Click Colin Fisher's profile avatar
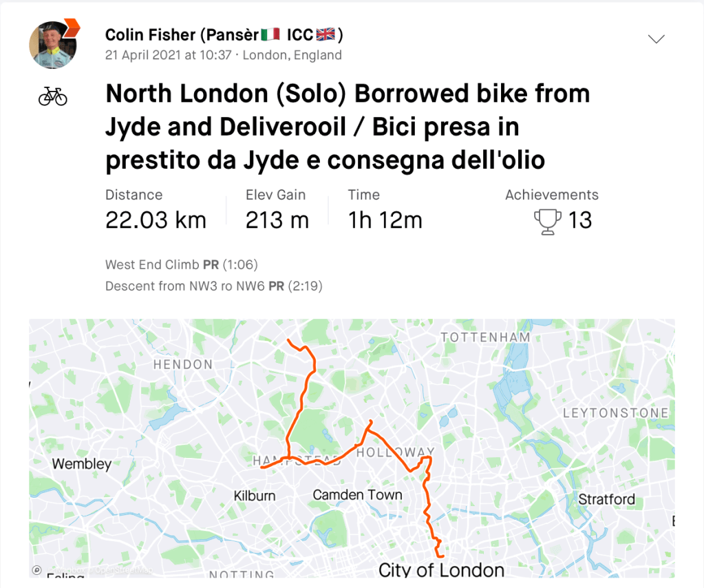 click(x=52, y=46)
